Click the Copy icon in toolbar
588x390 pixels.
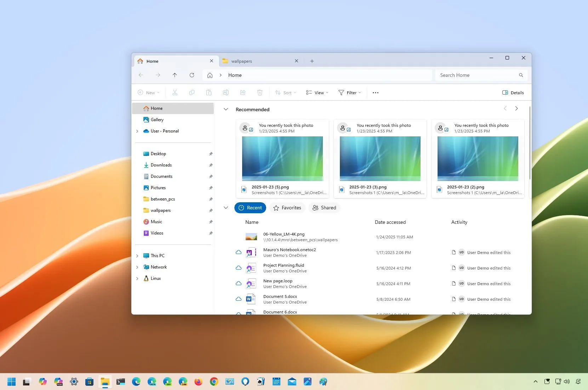pos(192,92)
